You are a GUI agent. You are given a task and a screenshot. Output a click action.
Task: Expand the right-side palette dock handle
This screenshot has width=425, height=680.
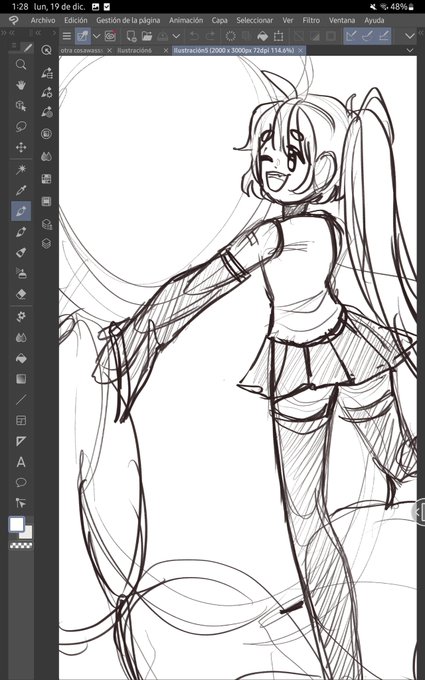(419, 512)
